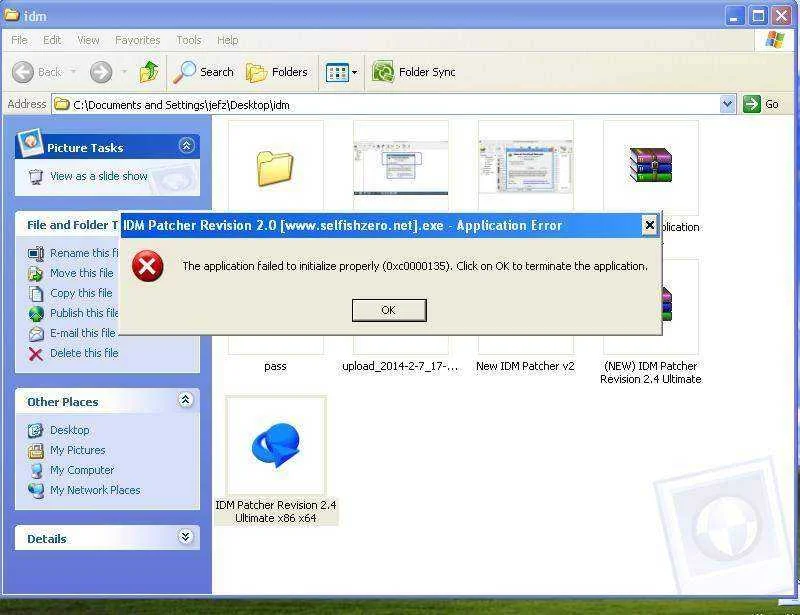The image size is (800, 615).
Task: Click View as a slide show
Action: pyautogui.click(x=98, y=176)
